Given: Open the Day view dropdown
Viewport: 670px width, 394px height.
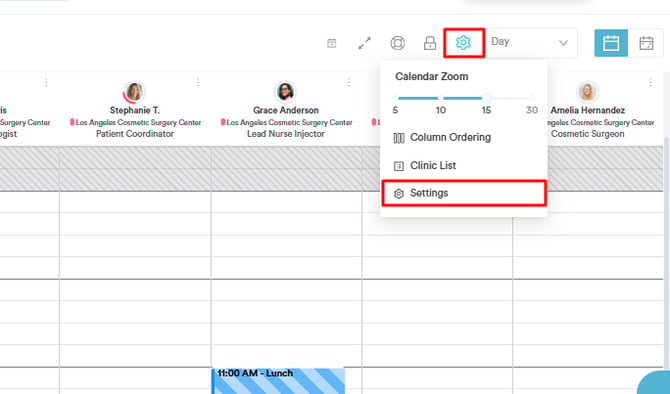Looking at the screenshot, I should (531, 42).
